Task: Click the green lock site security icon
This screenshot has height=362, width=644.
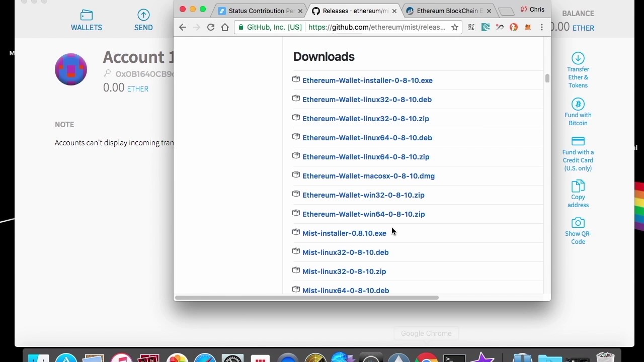Action: click(242, 28)
